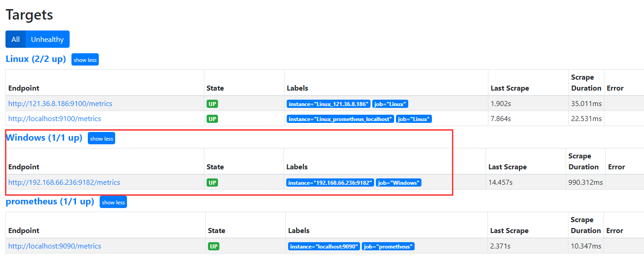Click the instance="Linux_prometheus_localhost" label badge

tap(340, 119)
